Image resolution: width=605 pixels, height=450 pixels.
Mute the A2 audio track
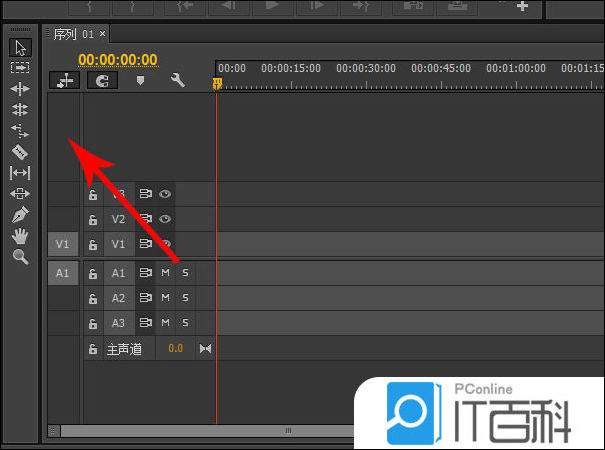(166, 298)
